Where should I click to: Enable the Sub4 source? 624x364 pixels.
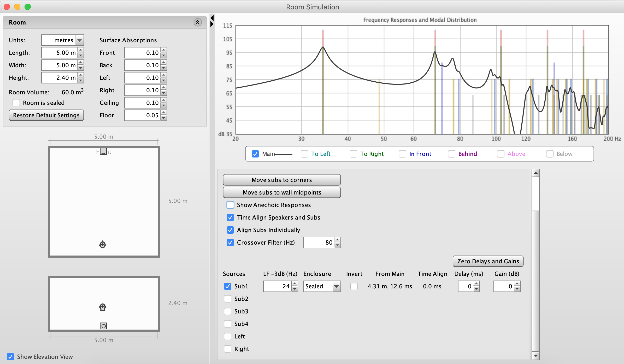coord(228,324)
